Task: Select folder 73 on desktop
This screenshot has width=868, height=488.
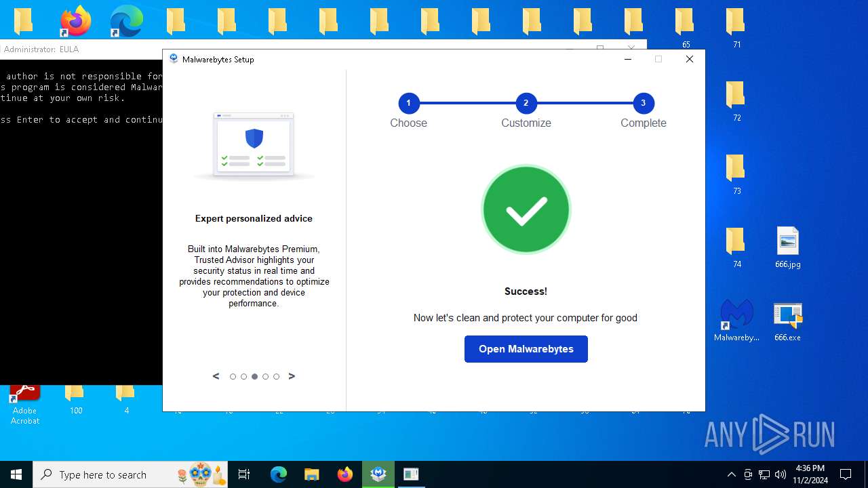Action: [736, 174]
